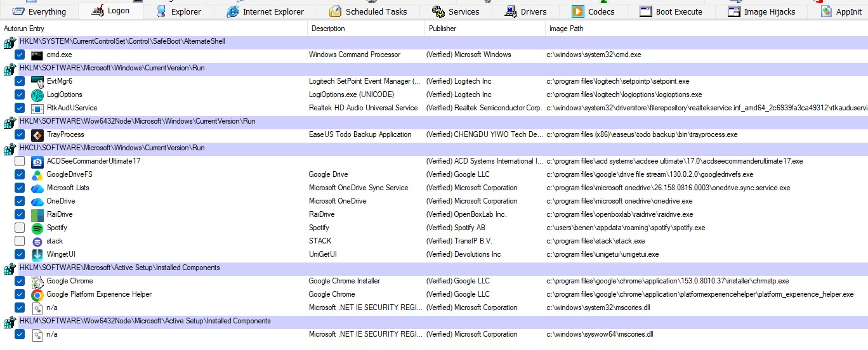Click the Google Drive triangle icon
868x350 pixels.
tap(37, 174)
